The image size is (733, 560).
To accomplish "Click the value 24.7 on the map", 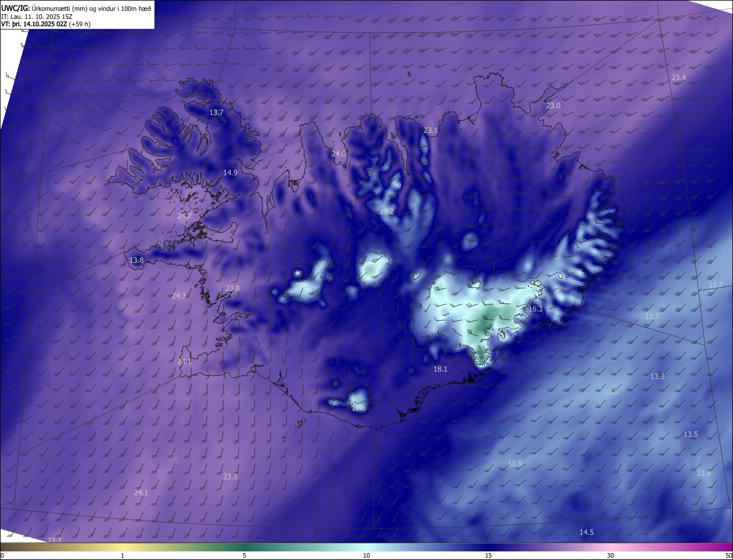I will coord(184,216).
